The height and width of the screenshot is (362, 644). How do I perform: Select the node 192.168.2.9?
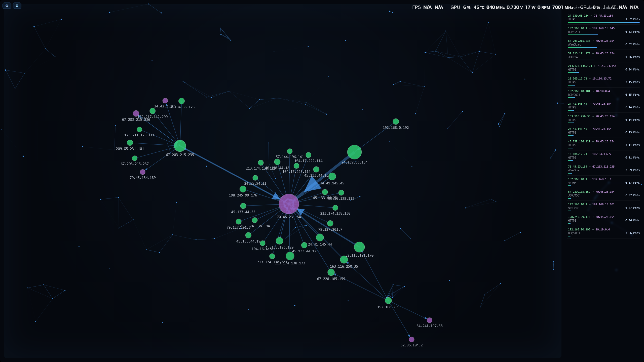pos(388,300)
